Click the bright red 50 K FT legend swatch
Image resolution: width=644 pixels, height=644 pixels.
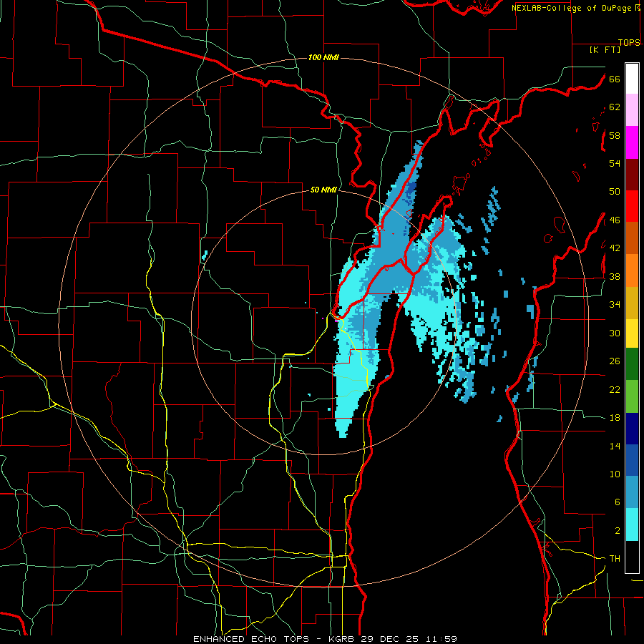632,206
